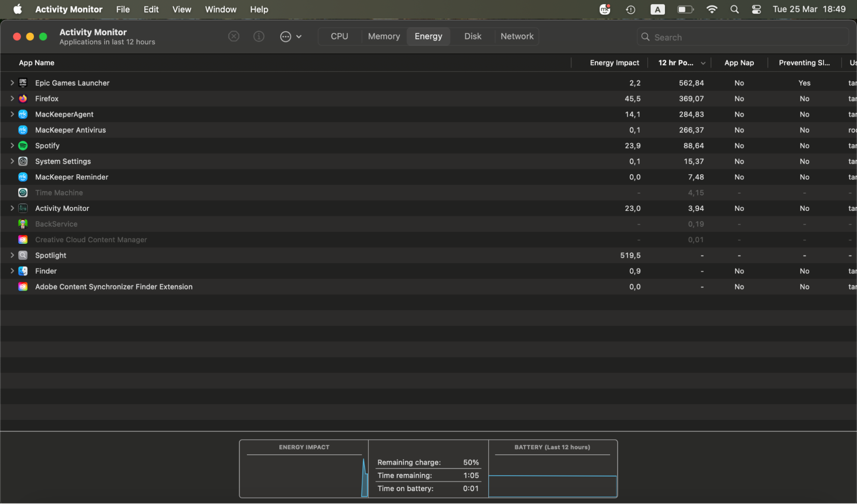Click the stop process (X) toolbar icon
The width and height of the screenshot is (857, 504).
tap(234, 36)
